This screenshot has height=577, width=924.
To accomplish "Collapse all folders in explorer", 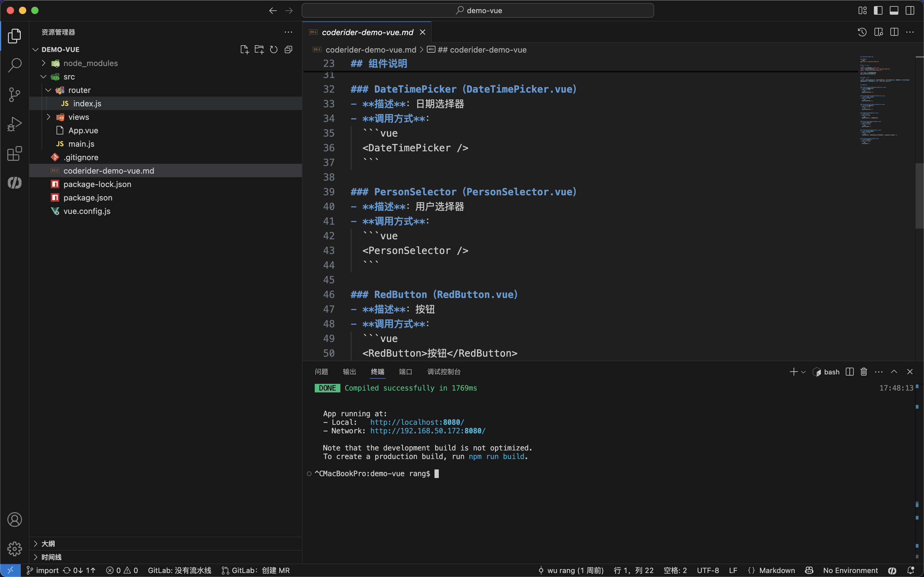I will coord(288,50).
